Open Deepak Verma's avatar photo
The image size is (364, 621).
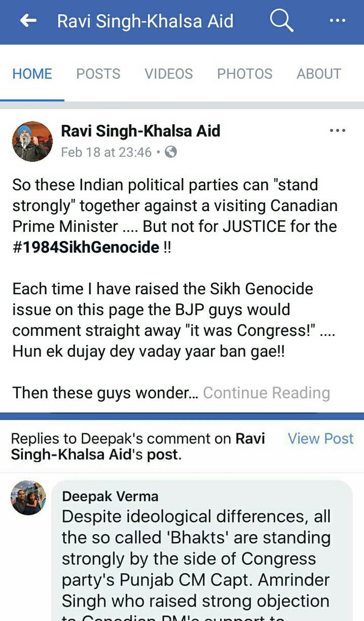28,497
